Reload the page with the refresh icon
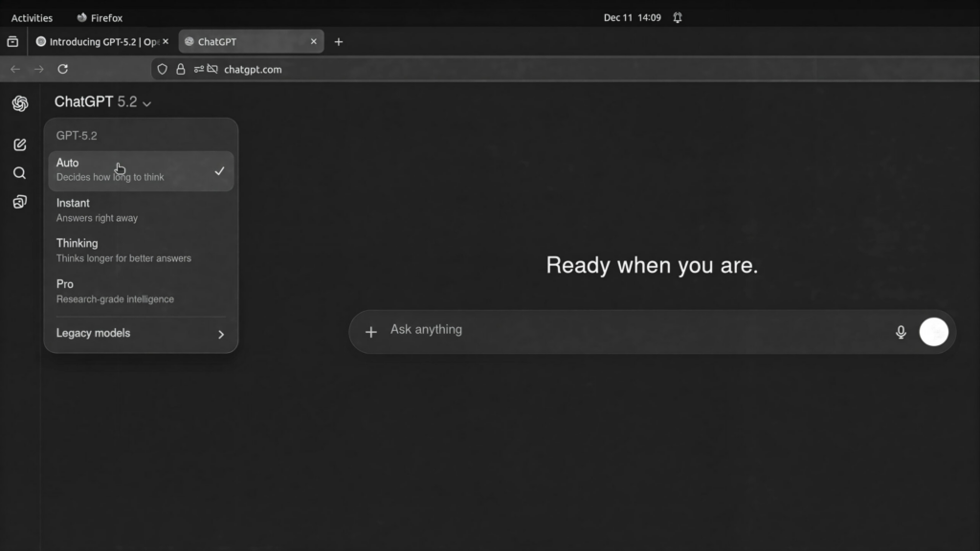980x551 pixels. (63, 69)
